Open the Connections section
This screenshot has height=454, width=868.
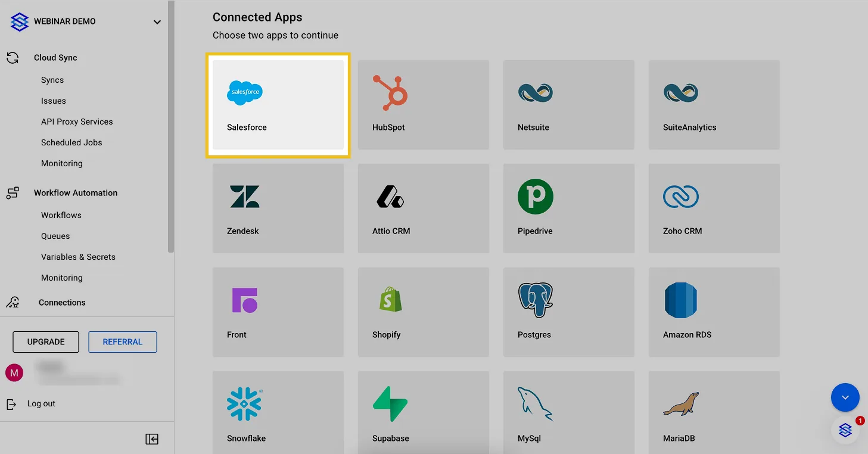[62, 303]
